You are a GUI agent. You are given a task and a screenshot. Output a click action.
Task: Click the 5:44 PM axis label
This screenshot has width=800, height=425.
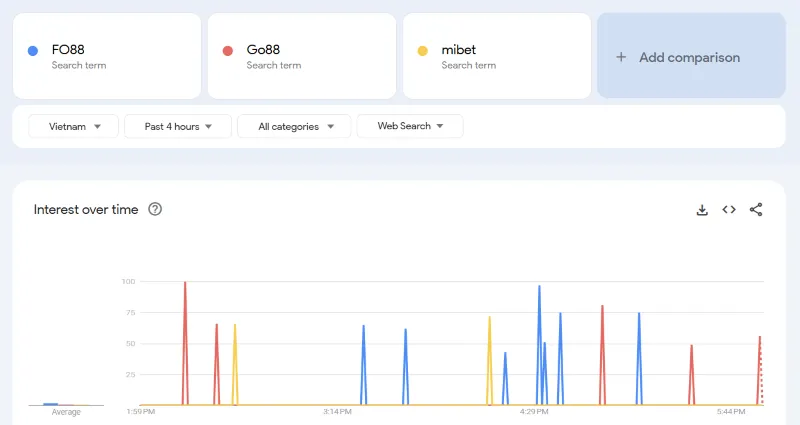pyautogui.click(x=731, y=412)
